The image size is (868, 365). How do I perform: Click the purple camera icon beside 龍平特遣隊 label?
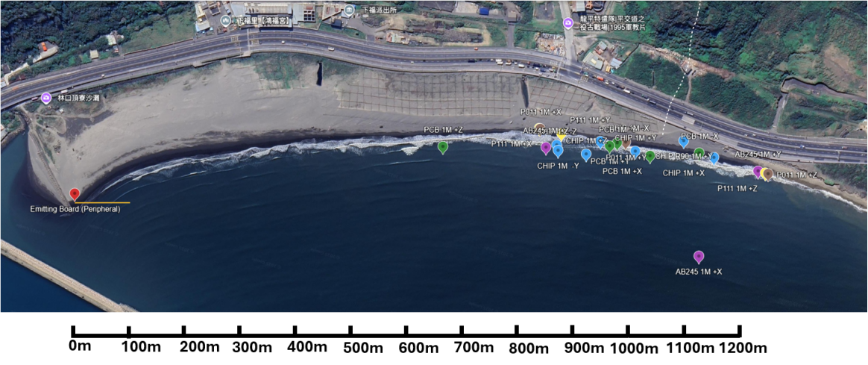(x=568, y=24)
